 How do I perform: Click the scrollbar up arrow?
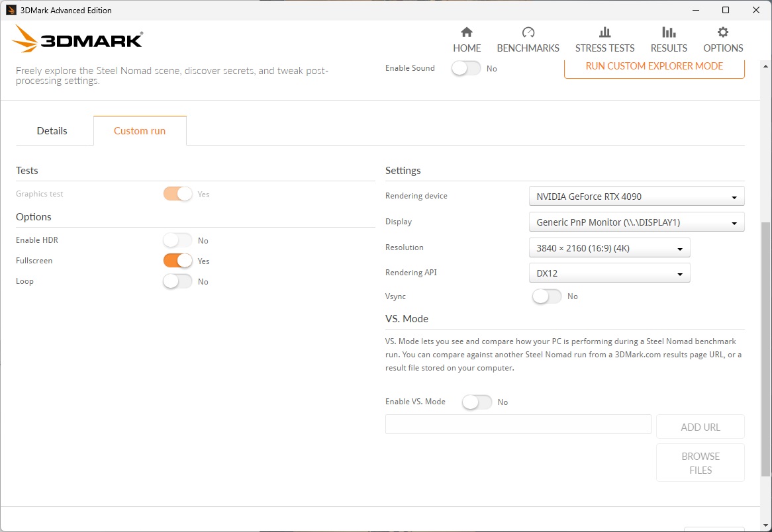765,66
